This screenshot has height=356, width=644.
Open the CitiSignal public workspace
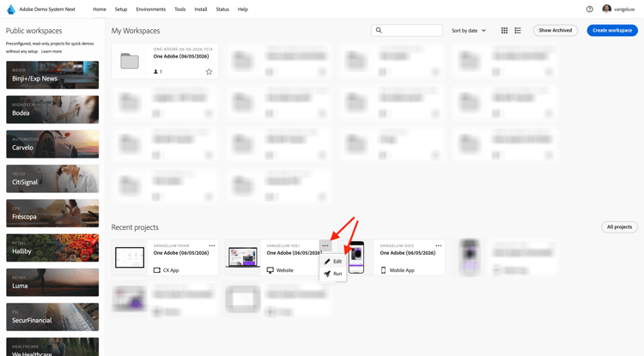[52, 178]
